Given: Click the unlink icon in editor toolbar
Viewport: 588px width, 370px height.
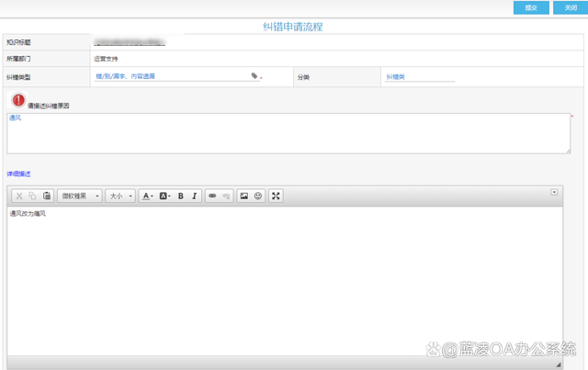Looking at the screenshot, I should point(226,196).
